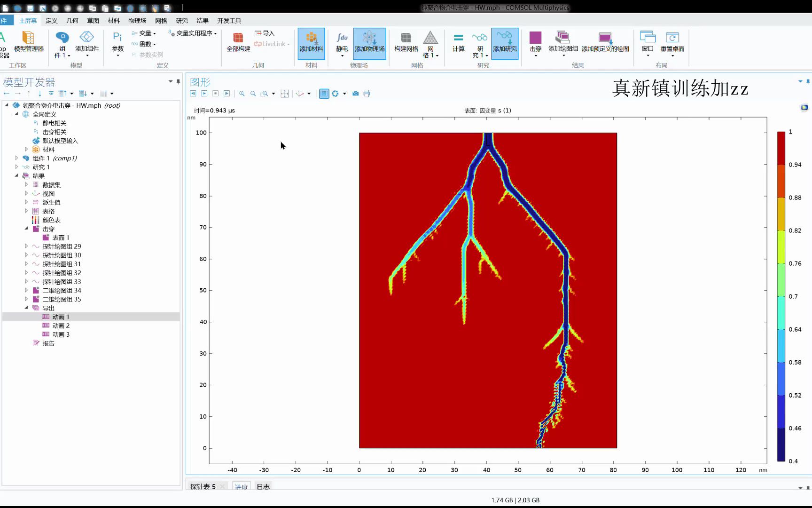Click the color legend bar at right
This screenshot has width=812, height=508.
point(781,296)
